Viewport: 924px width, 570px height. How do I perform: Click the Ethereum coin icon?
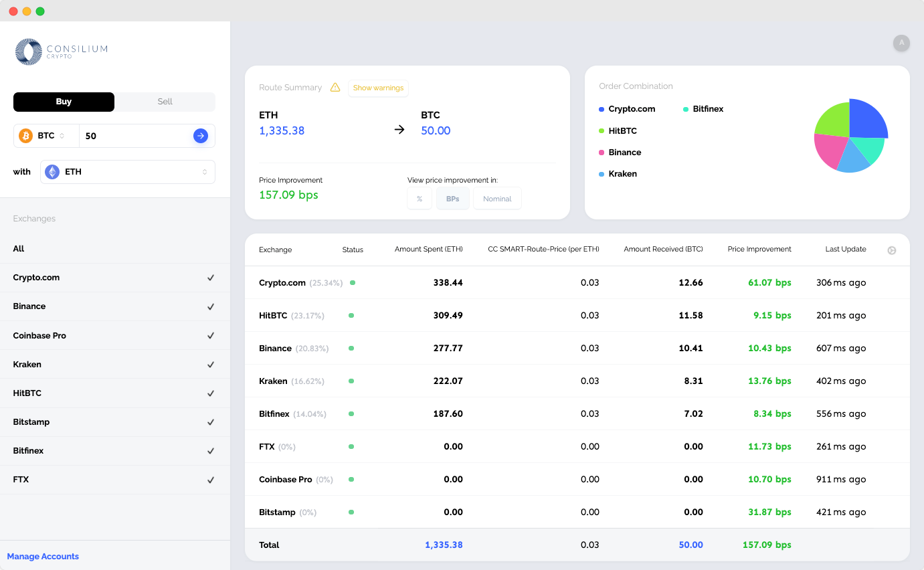click(52, 172)
